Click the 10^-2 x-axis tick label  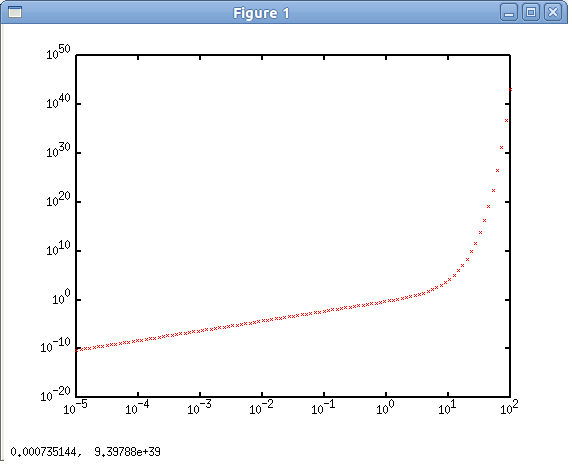tap(261, 407)
